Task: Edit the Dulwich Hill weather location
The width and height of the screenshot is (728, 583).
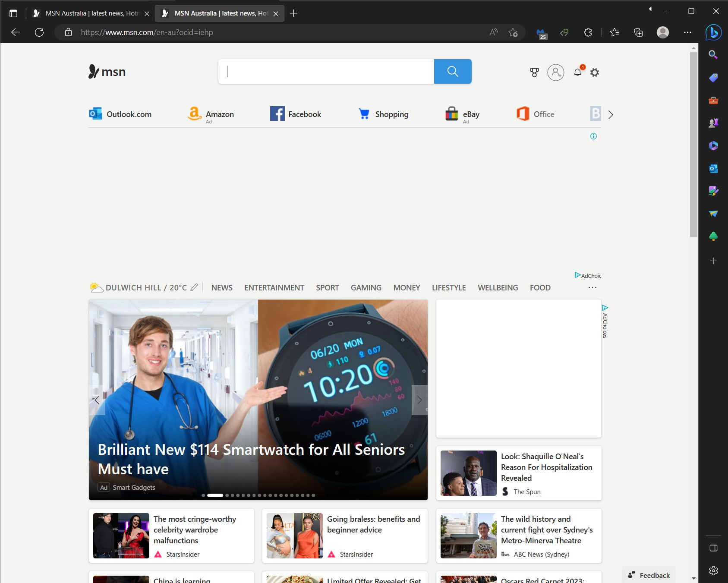Action: [194, 287]
